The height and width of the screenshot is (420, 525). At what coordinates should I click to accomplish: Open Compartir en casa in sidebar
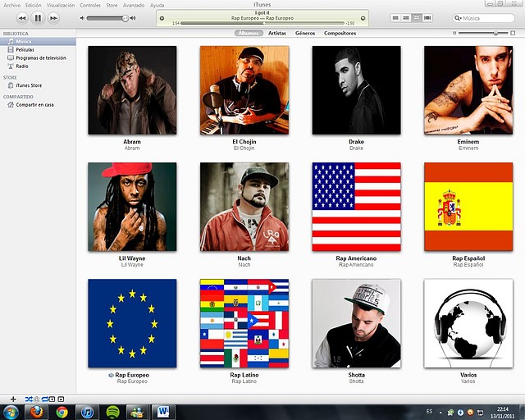[38, 105]
